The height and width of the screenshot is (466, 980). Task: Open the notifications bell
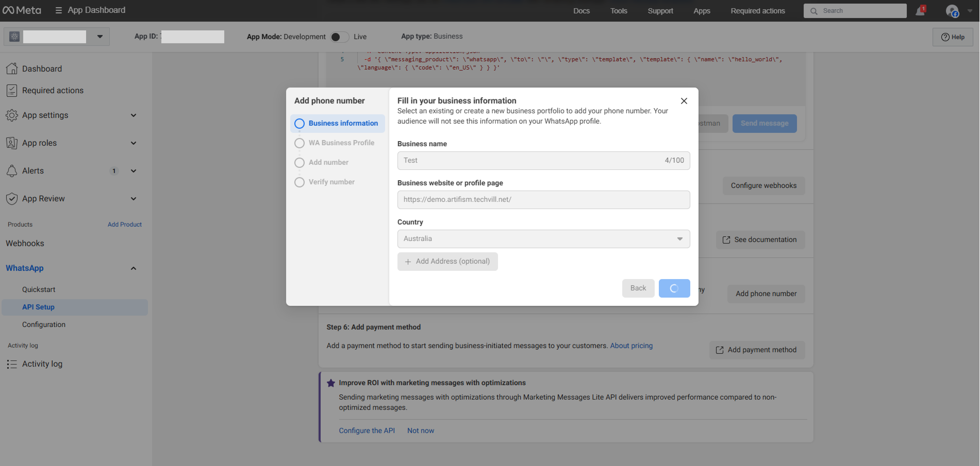point(920,10)
